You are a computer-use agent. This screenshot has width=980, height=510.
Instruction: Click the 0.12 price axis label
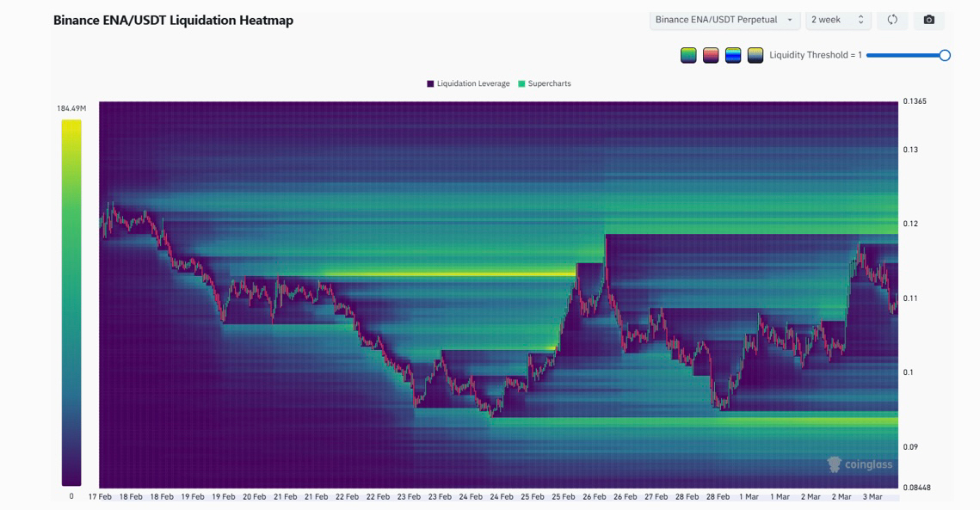pos(910,224)
